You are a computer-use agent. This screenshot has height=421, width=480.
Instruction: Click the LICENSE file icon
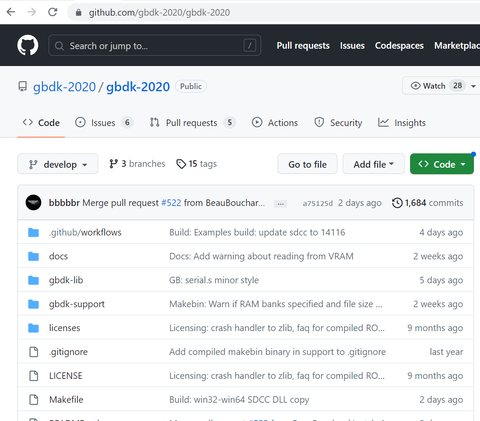click(x=34, y=376)
